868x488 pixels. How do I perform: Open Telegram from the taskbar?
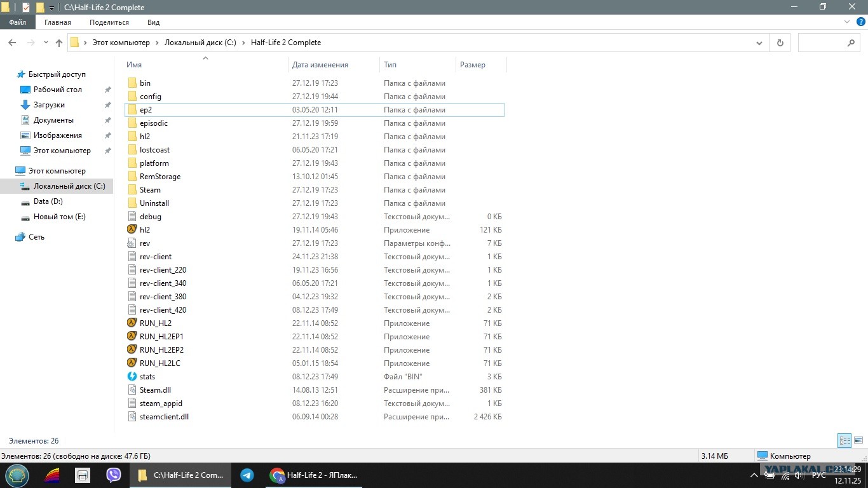point(247,475)
